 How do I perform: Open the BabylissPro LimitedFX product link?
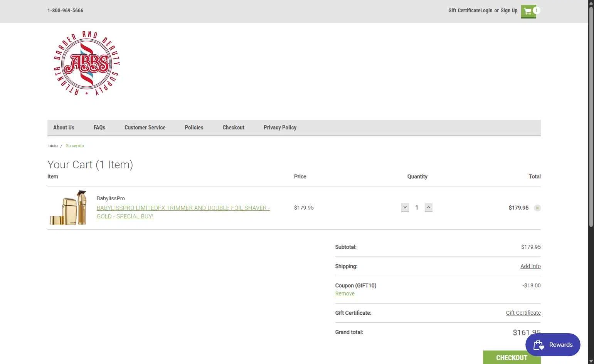click(183, 212)
